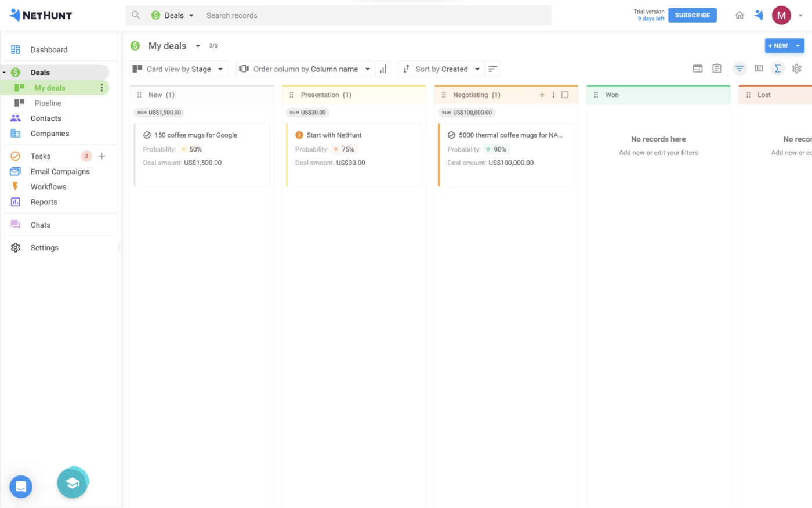Open Order column by Column name dropdown
The width and height of the screenshot is (812, 508).
pos(305,69)
